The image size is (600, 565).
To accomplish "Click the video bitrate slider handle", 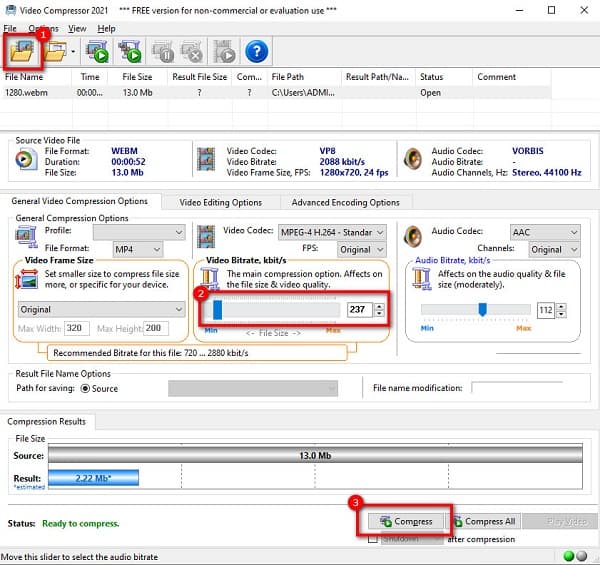I will [217, 309].
